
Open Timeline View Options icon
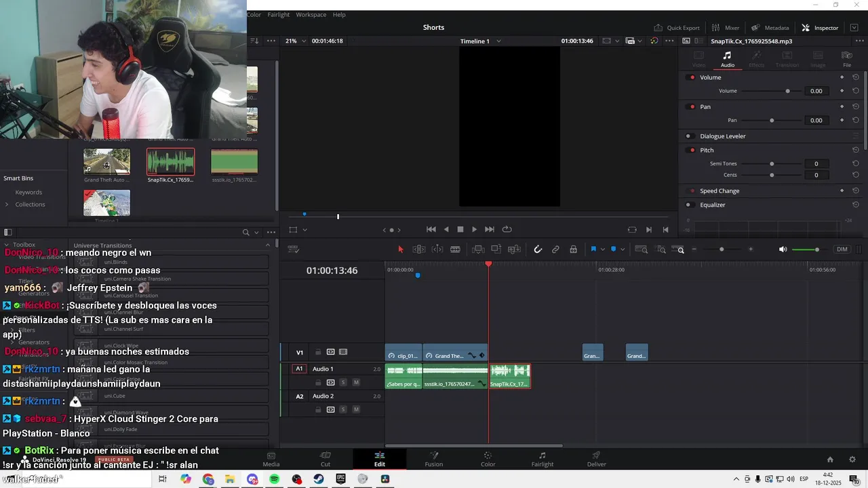click(294, 249)
